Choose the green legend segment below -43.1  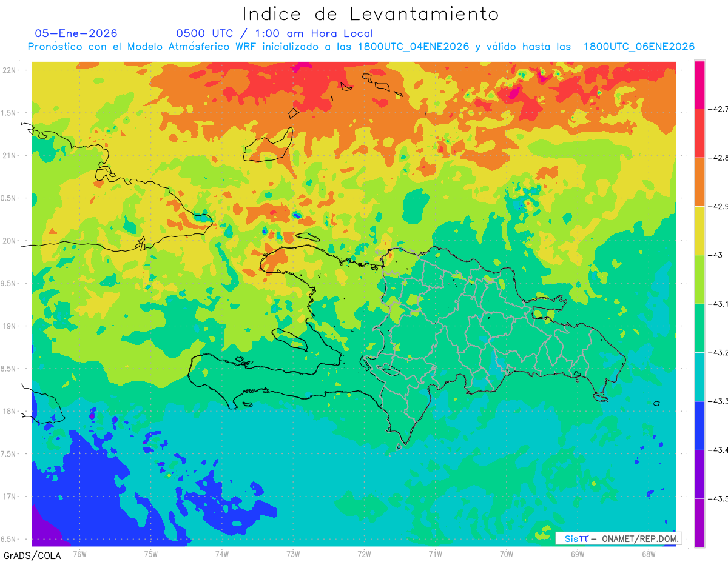tap(699, 328)
